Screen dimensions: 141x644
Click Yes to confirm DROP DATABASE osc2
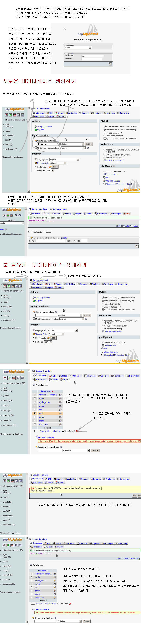(135, 496)
